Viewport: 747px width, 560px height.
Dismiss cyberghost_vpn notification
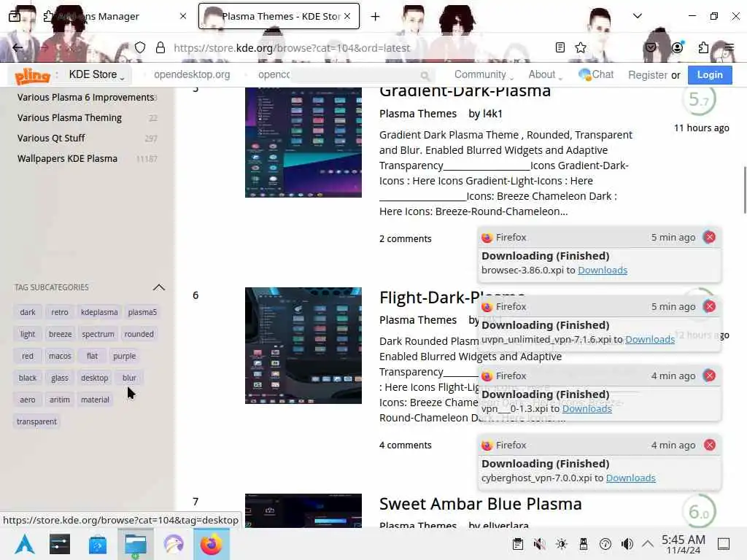point(710,445)
